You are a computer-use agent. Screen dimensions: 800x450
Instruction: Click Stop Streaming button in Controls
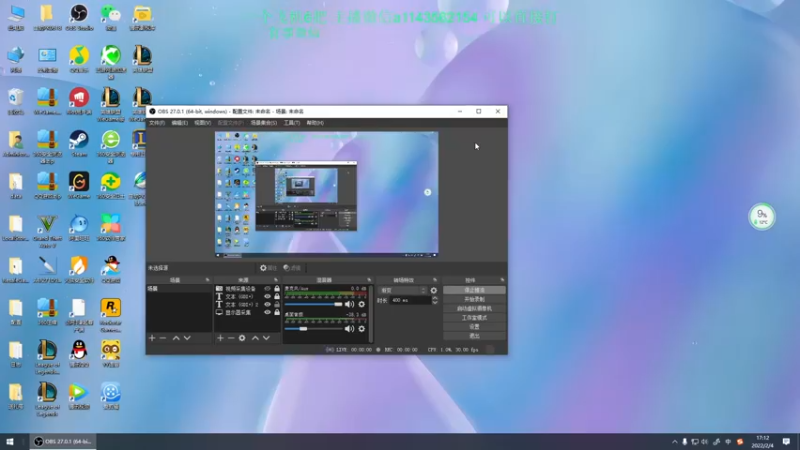[474, 290]
